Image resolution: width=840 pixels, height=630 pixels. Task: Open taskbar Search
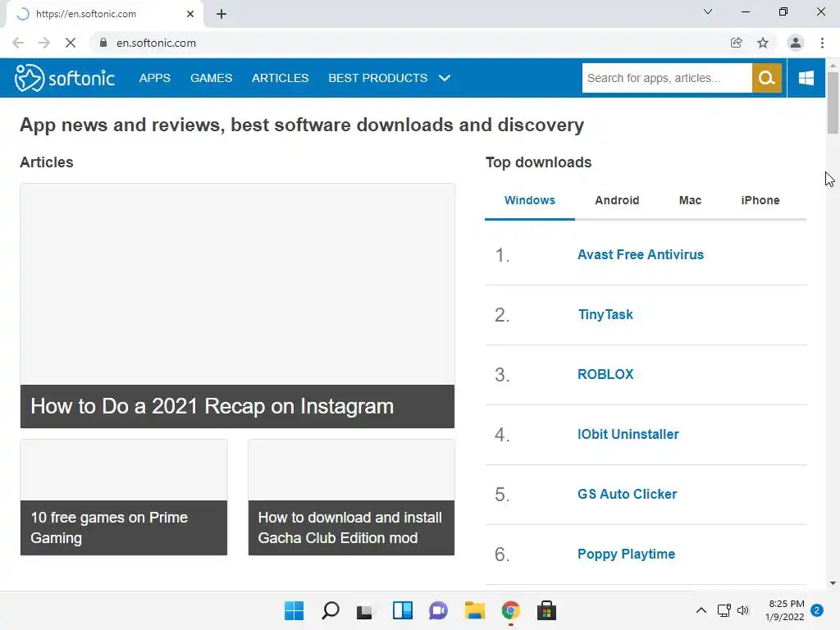pyautogui.click(x=330, y=610)
